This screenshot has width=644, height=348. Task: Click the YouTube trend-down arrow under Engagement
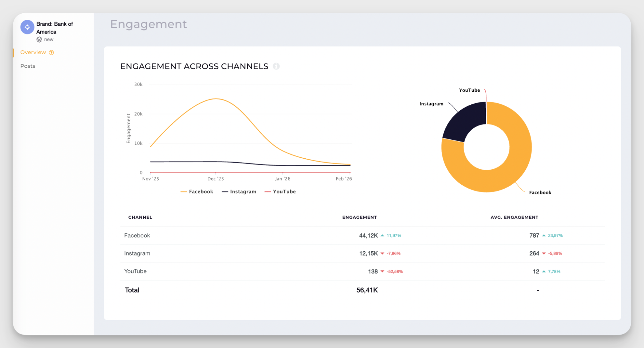coord(382,271)
